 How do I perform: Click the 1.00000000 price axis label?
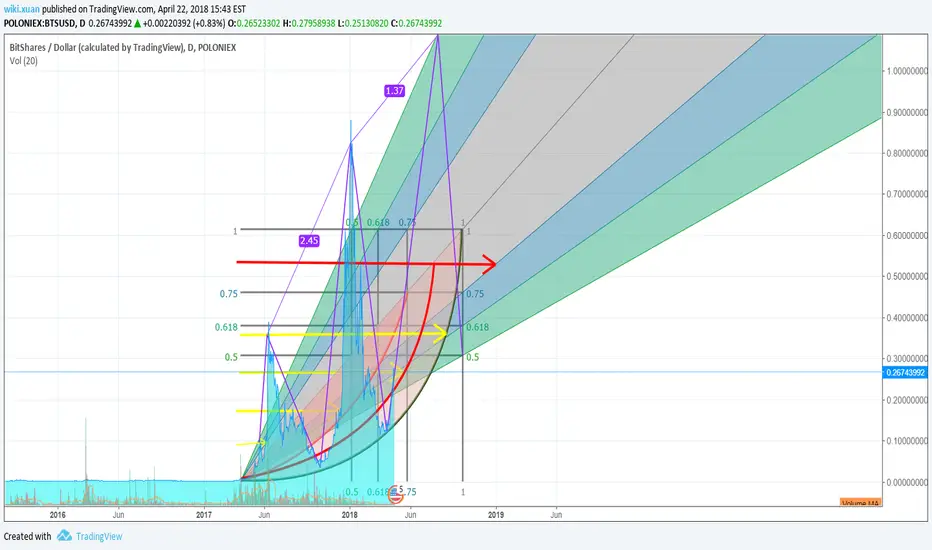[x=907, y=71]
